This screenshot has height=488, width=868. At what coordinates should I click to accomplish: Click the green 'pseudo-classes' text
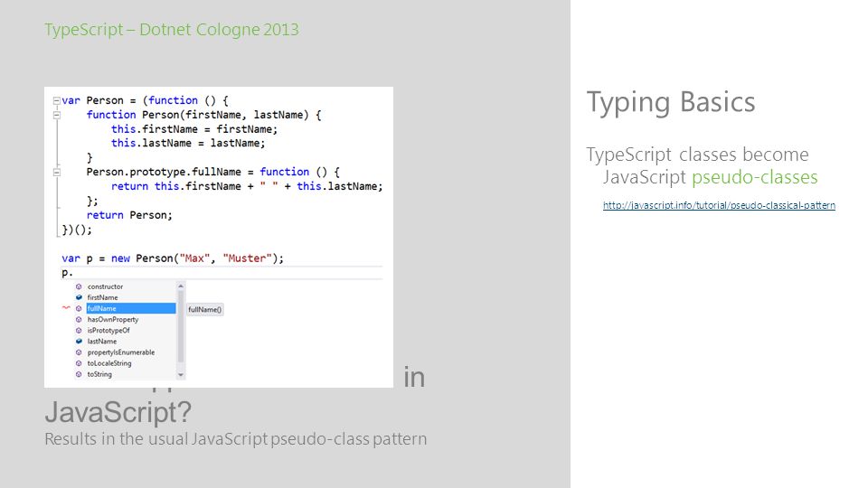click(755, 177)
